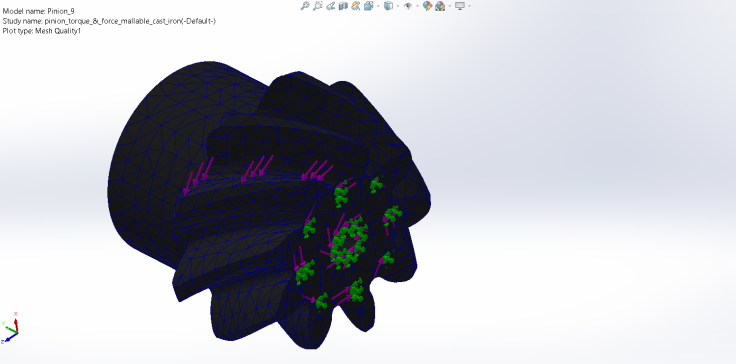
Task: Click the Hide/Show Items eye icon
Action: click(408, 6)
